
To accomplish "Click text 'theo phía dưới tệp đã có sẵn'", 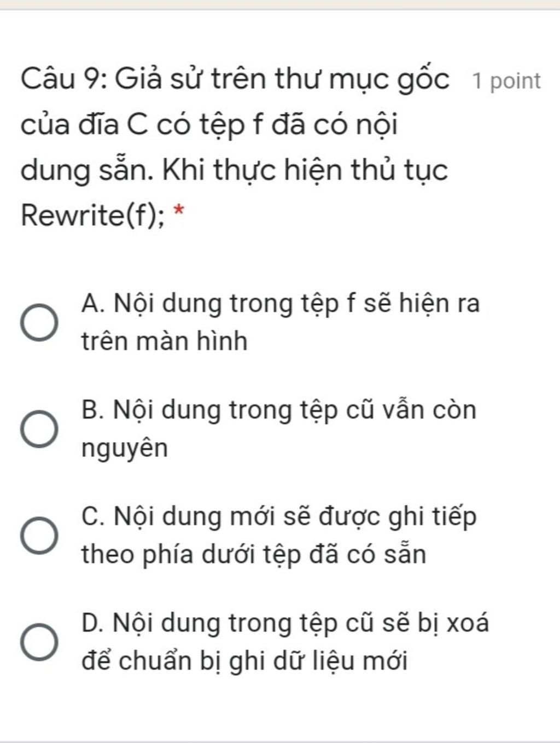I will (x=253, y=555).
